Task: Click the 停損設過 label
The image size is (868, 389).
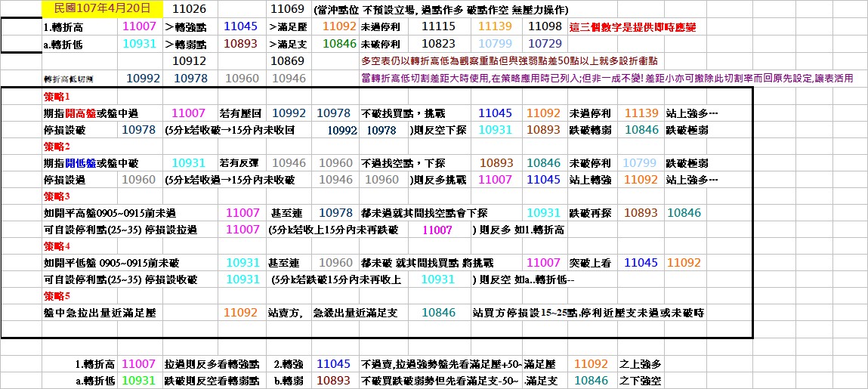Action: pyautogui.click(x=65, y=181)
